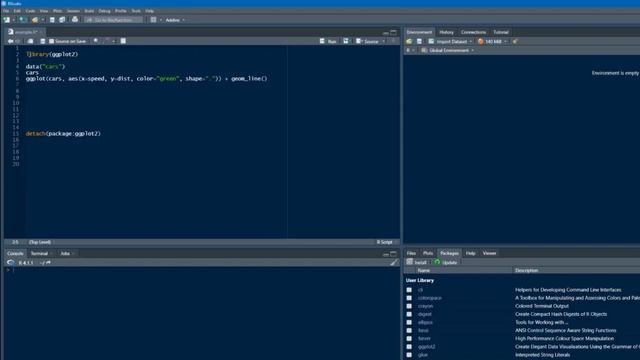Open the ggplot2 package link
This screenshot has height=360, width=640.
point(427,347)
